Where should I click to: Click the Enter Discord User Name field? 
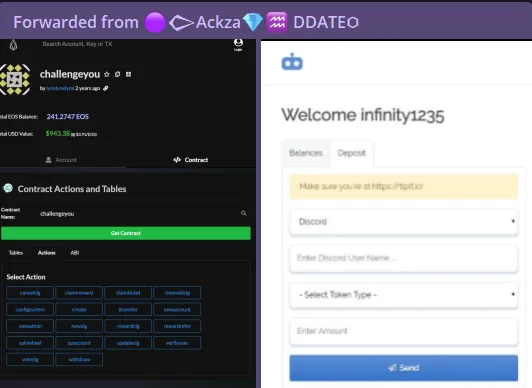point(404,258)
